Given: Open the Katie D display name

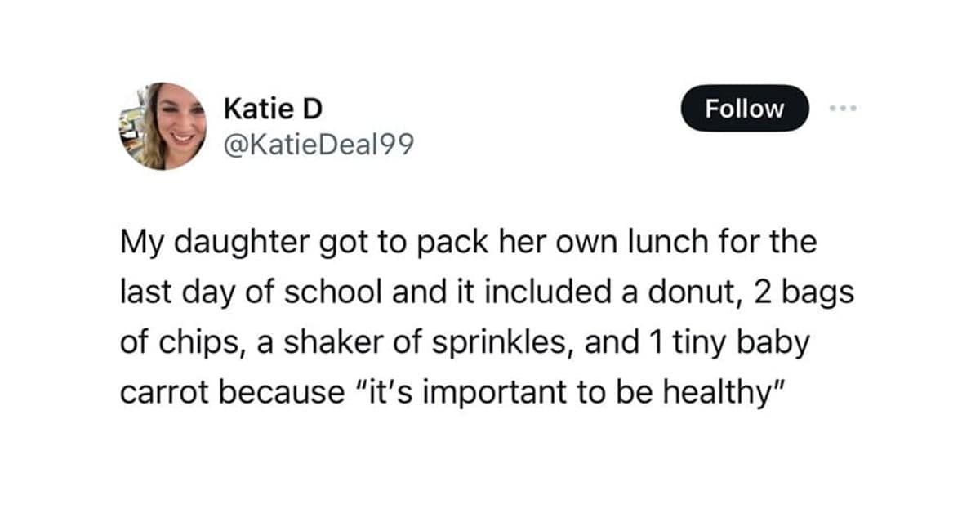Looking at the screenshot, I should (x=272, y=109).
